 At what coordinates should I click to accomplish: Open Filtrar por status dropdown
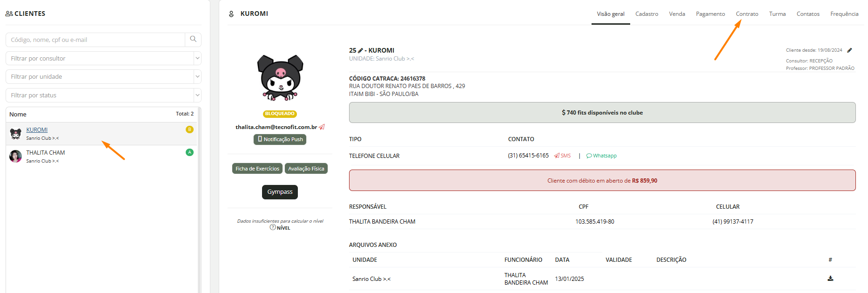click(103, 95)
